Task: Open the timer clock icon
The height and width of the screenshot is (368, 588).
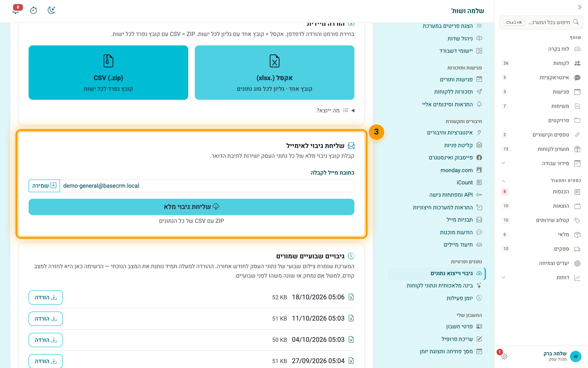Action: coord(33,10)
